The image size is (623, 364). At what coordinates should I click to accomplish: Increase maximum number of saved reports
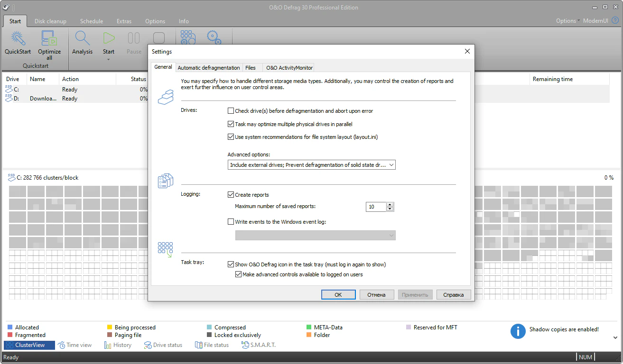390,205
